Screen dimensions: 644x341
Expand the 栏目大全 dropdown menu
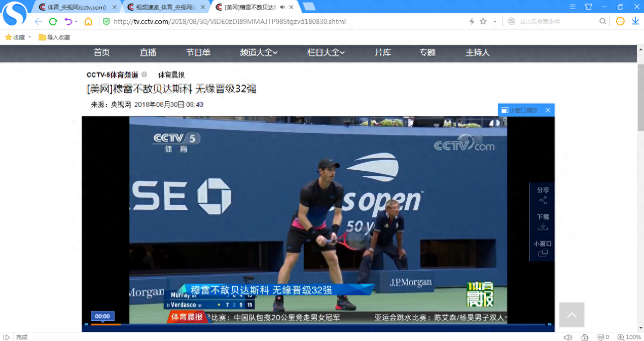tap(326, 52)
